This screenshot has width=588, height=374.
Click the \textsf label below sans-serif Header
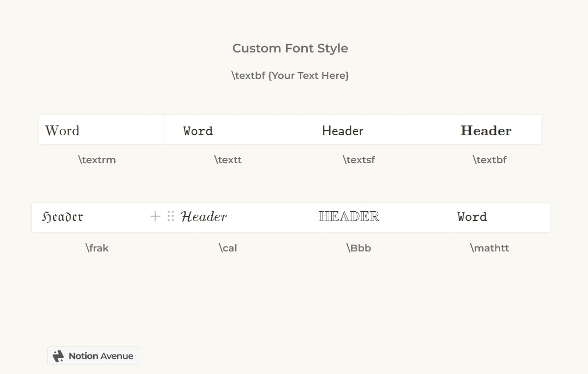(x=359, y=159)
